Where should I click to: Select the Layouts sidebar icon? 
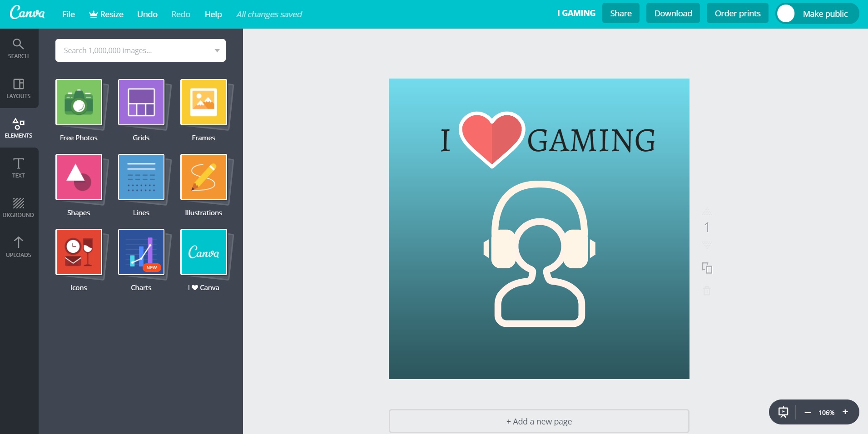pyautogui.click(x=18, y=88)
